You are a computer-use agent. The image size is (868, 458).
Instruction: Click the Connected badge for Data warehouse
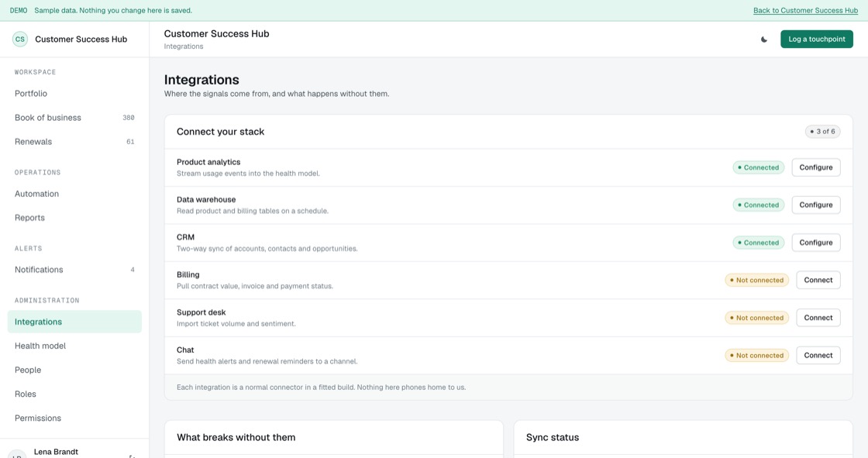759,205
